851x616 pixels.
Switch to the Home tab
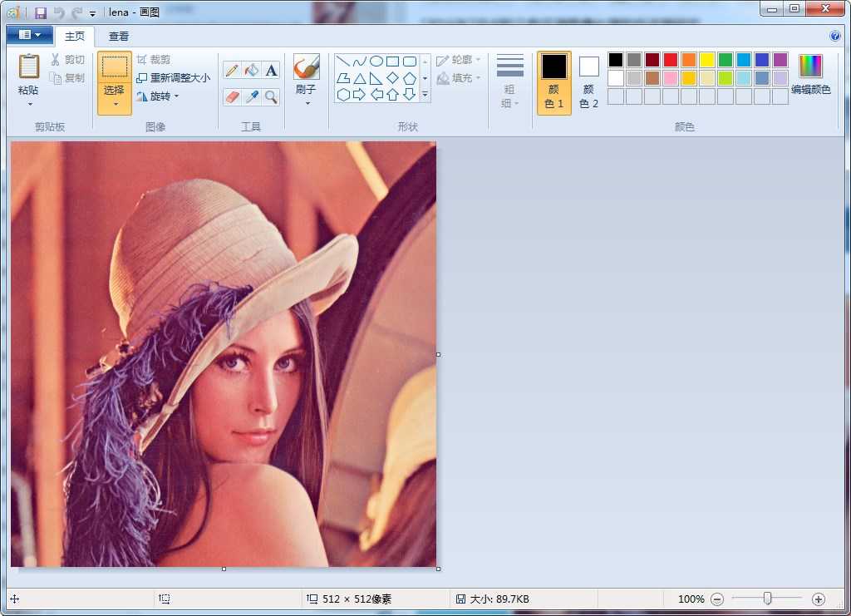[75, 36]
